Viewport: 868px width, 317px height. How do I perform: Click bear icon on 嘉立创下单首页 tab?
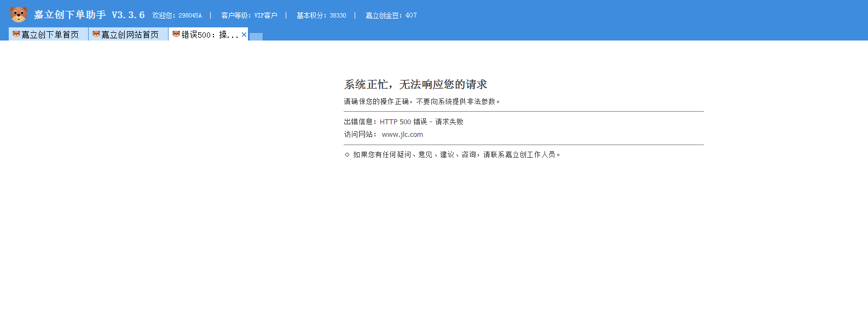pos(16,34)
